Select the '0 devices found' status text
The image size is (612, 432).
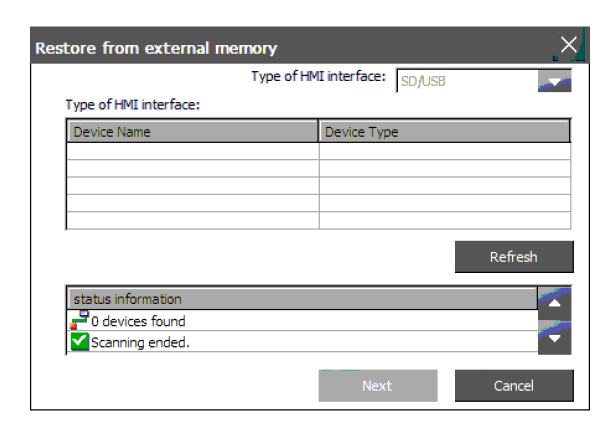[139, 321]
